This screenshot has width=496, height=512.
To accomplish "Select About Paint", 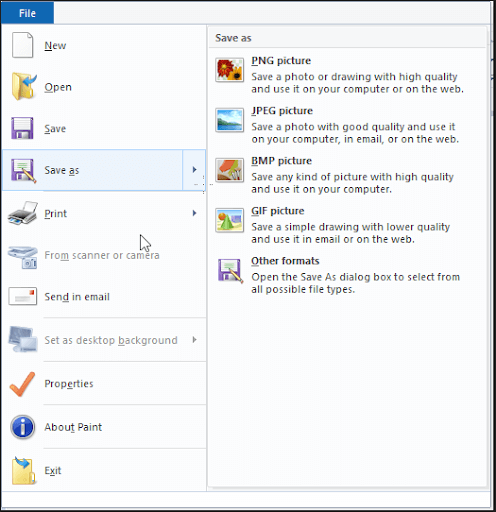I will pos(104,427).
